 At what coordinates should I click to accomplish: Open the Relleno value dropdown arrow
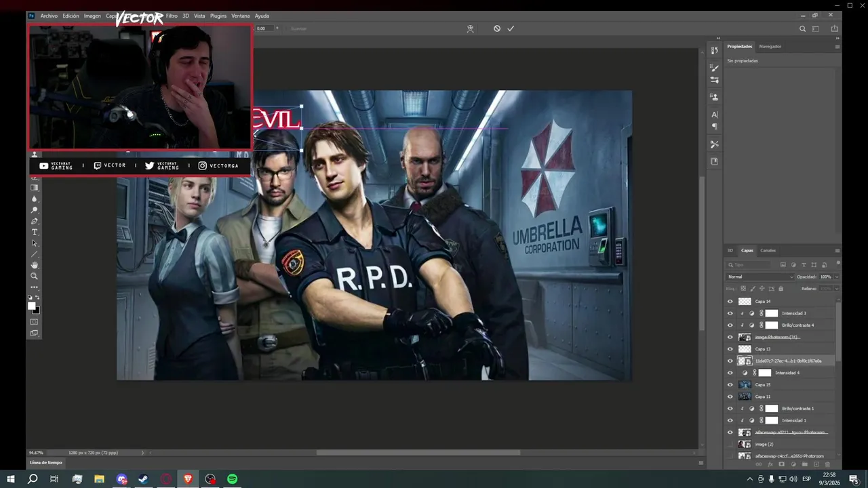836,289
